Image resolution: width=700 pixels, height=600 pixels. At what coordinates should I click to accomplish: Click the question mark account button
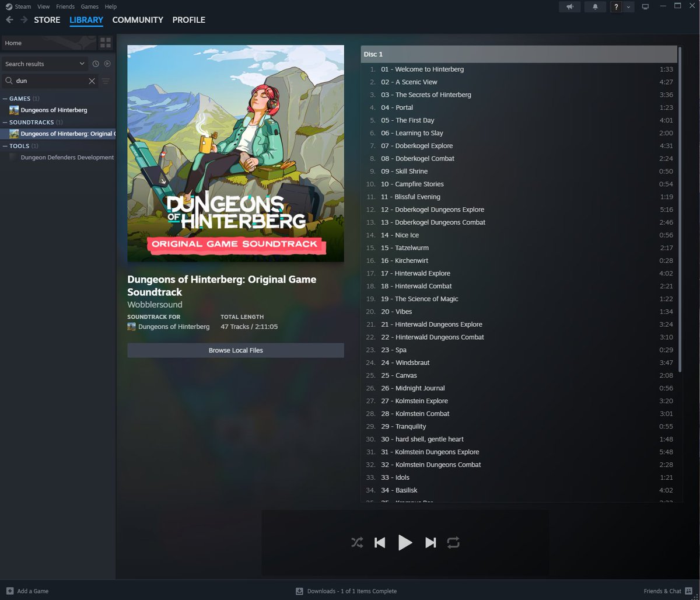click(x=616, y=7)
